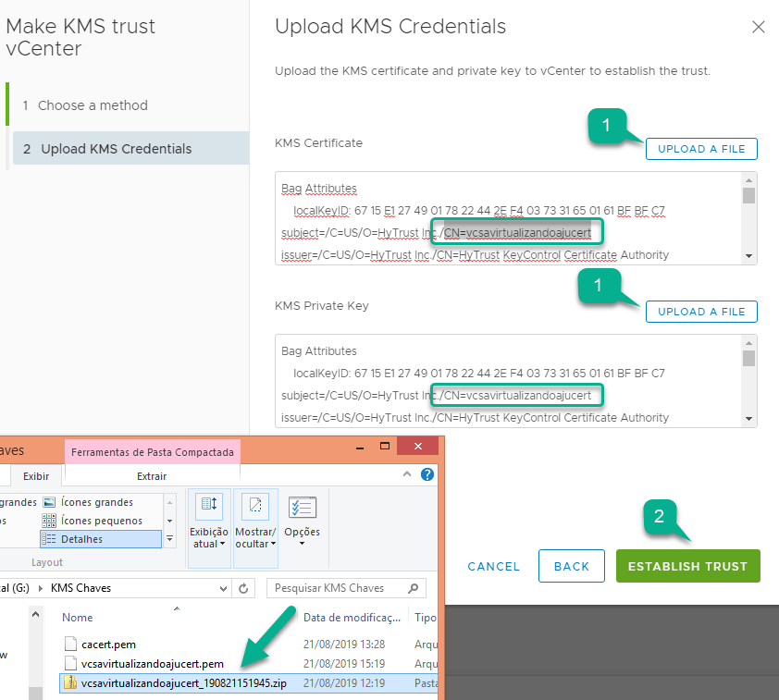
Task: Go to step 1 Choose a method
Action: tap(93, 105)
